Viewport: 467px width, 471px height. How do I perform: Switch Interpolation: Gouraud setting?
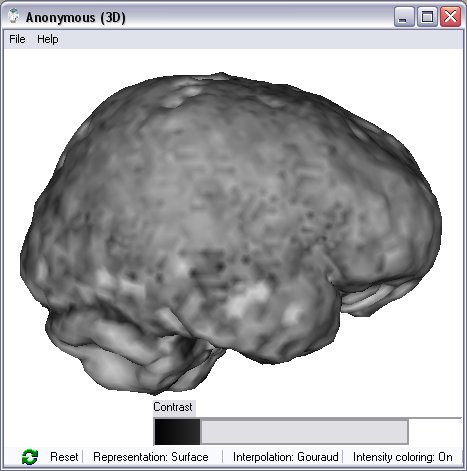point(286,457)
